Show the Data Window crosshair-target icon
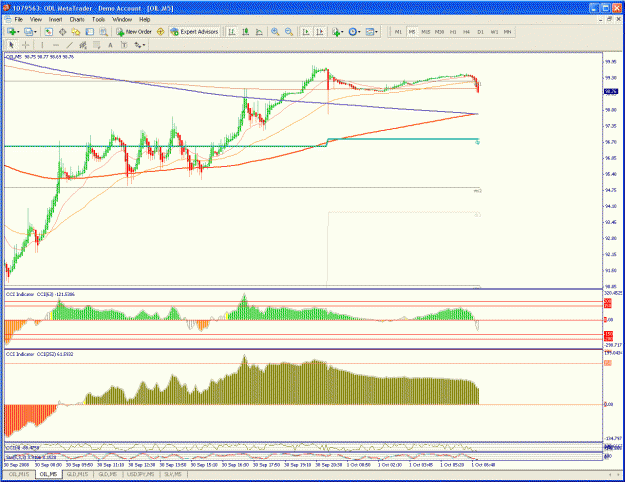Screen dimensions: 625x482 [63, 32]
